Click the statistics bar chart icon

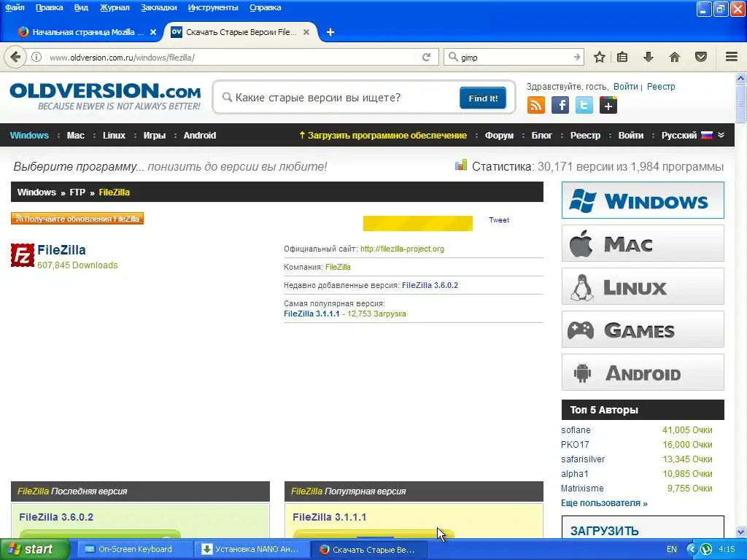coord(461,166)
